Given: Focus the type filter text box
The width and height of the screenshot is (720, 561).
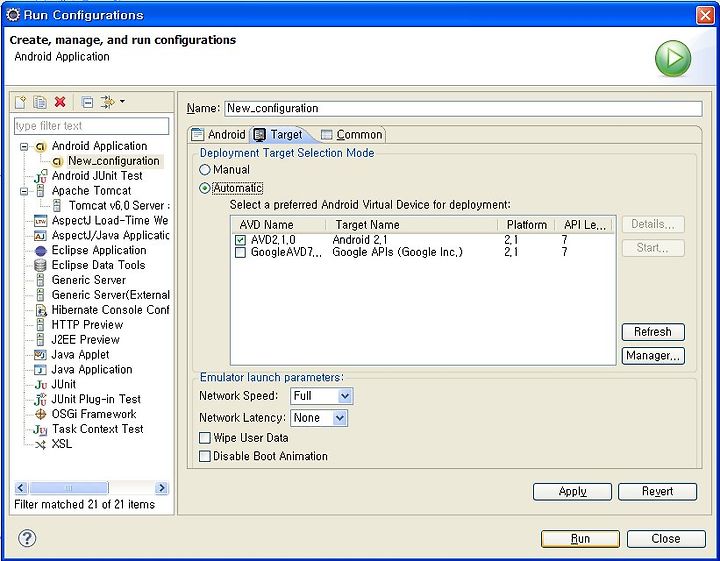Looking at the screenshot, I should 91,126.
